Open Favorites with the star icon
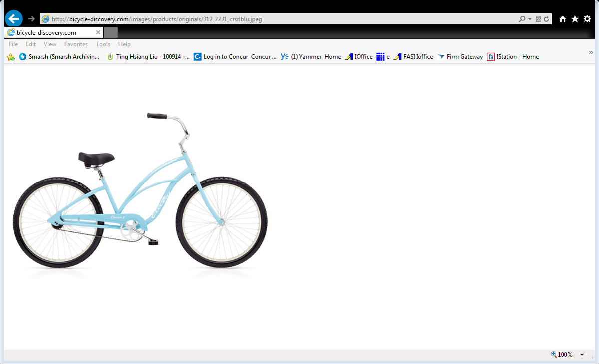This screenshot has width=599, height=364. pyautogui.click(x=575, y=18)
